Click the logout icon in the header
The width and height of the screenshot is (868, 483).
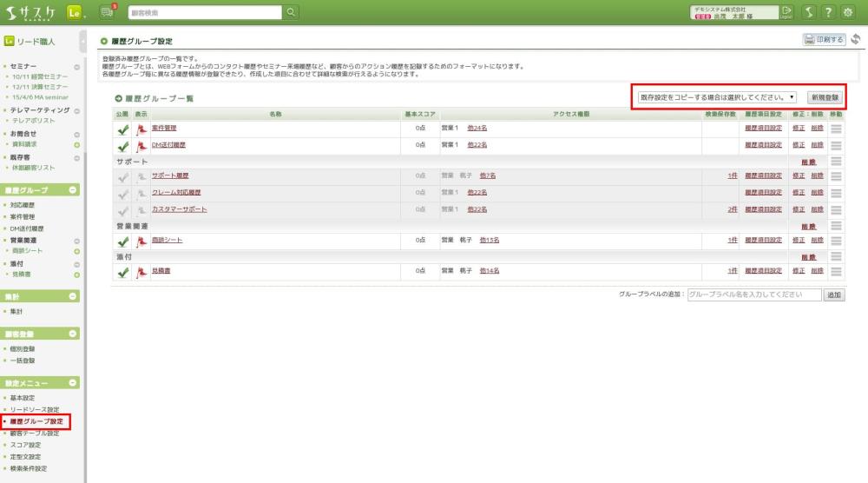tap(786, 11)
